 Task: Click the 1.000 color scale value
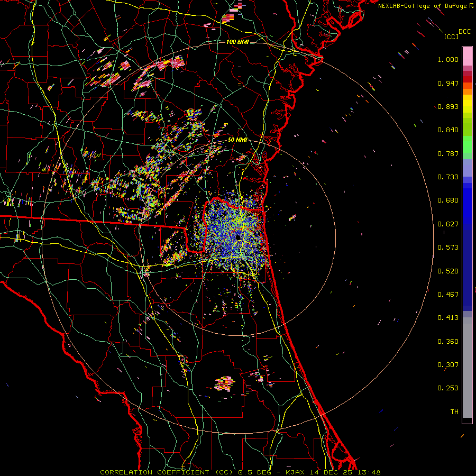[x=448, y=59]
